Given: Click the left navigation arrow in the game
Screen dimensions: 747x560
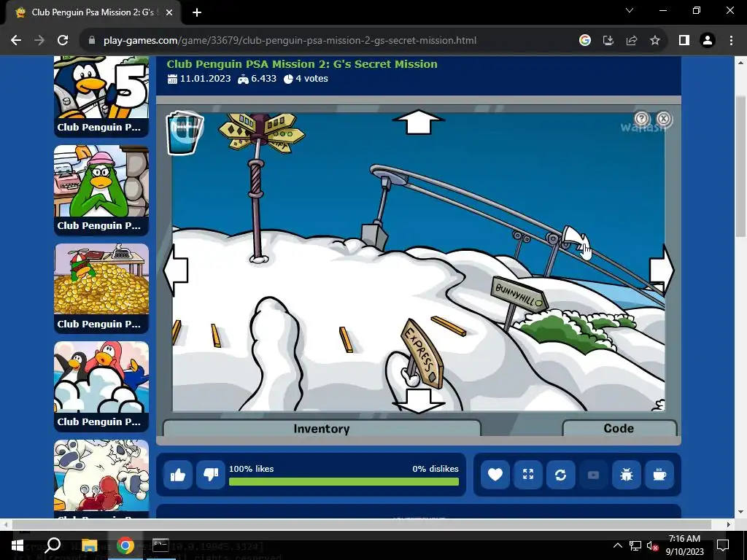Looking at the screenshot, I should [176, 270].
